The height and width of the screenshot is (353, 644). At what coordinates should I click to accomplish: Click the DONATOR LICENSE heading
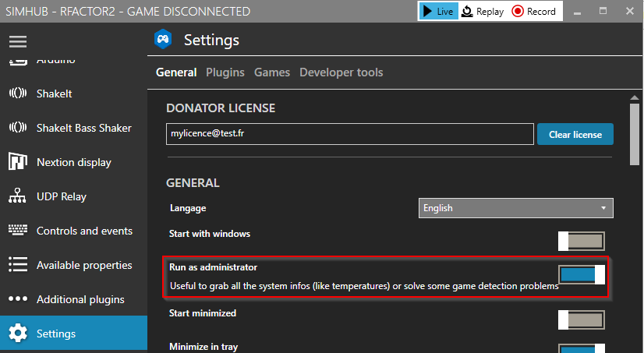click(x=221, y=108)
